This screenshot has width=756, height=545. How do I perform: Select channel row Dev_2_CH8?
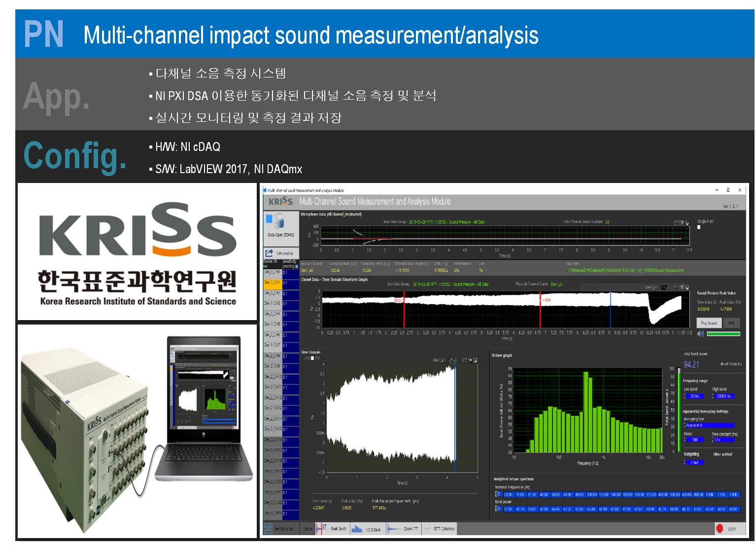pyautogui.click(x=273, y=358)
